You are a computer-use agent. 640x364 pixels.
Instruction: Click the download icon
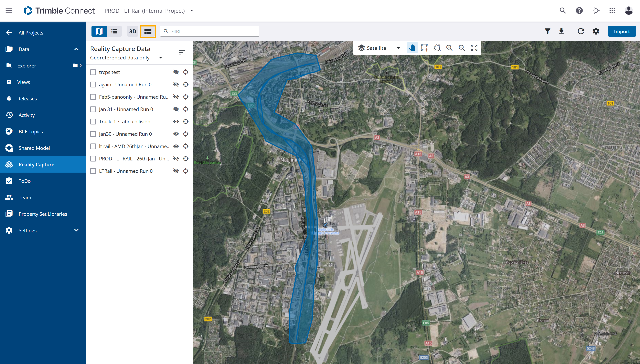click(561, 31)
